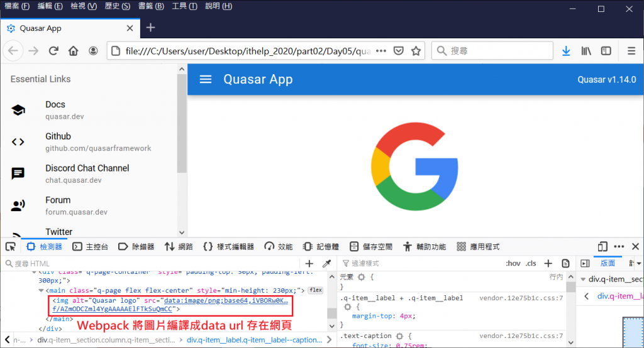Screen dimensions: 644x348
Task: Open the Github quasarframework link
Action: [x=89, y=142]
